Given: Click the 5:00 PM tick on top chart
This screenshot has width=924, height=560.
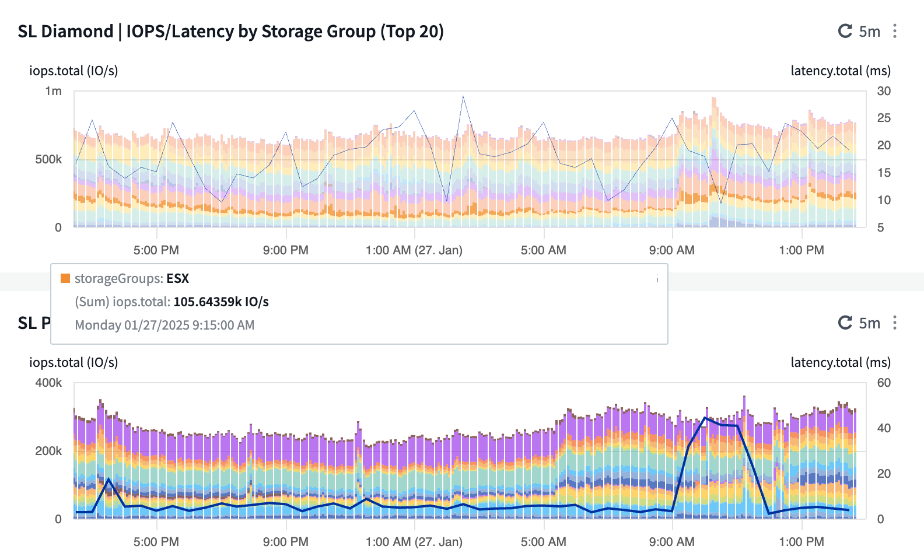Looking at the screenshot, I should click(x=156, y=250).
